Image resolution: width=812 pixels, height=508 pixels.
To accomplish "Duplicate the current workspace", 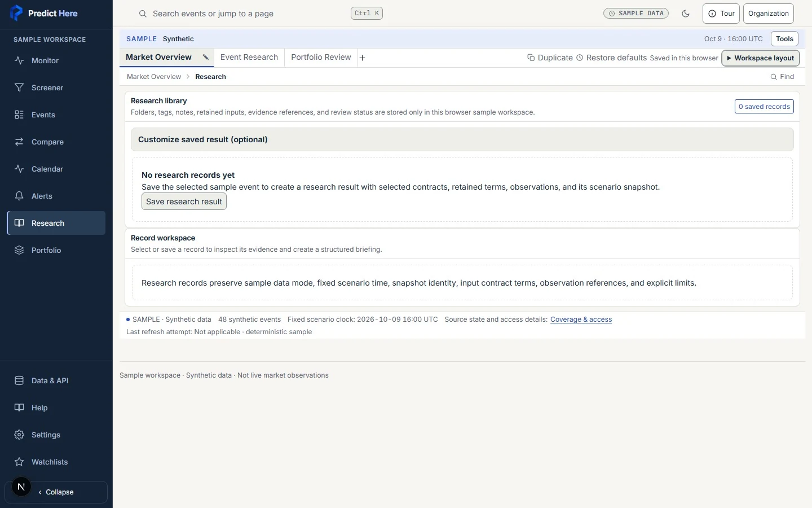I will coord(550,58).
